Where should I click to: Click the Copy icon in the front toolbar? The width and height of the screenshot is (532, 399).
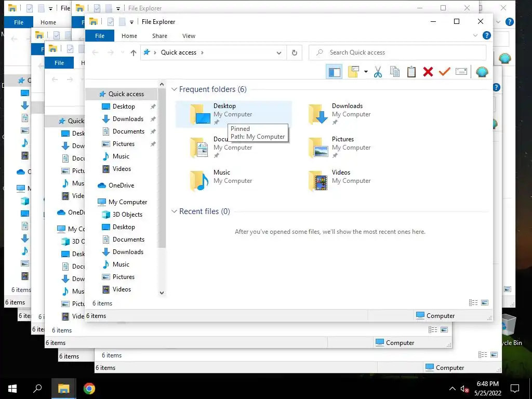[395, 72]
